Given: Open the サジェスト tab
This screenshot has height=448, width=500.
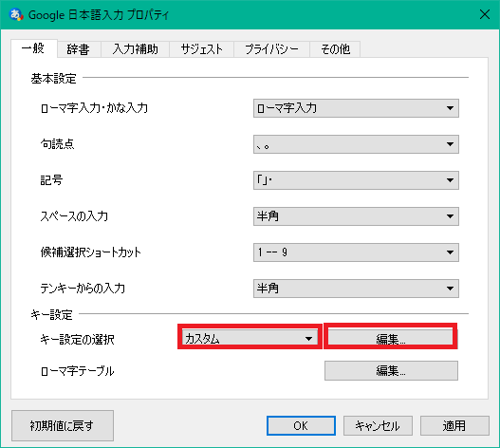Looking at the screenshot, I should tap(201, 49).
